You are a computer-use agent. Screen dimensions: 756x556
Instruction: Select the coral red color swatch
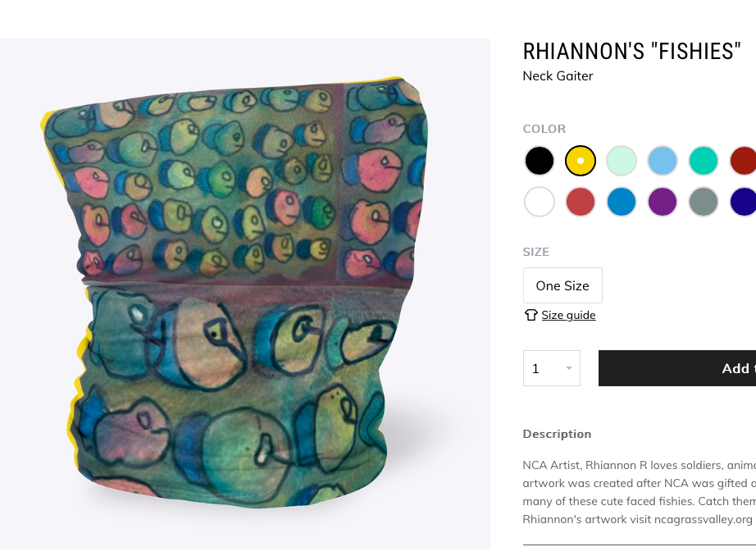coord(580,202)
